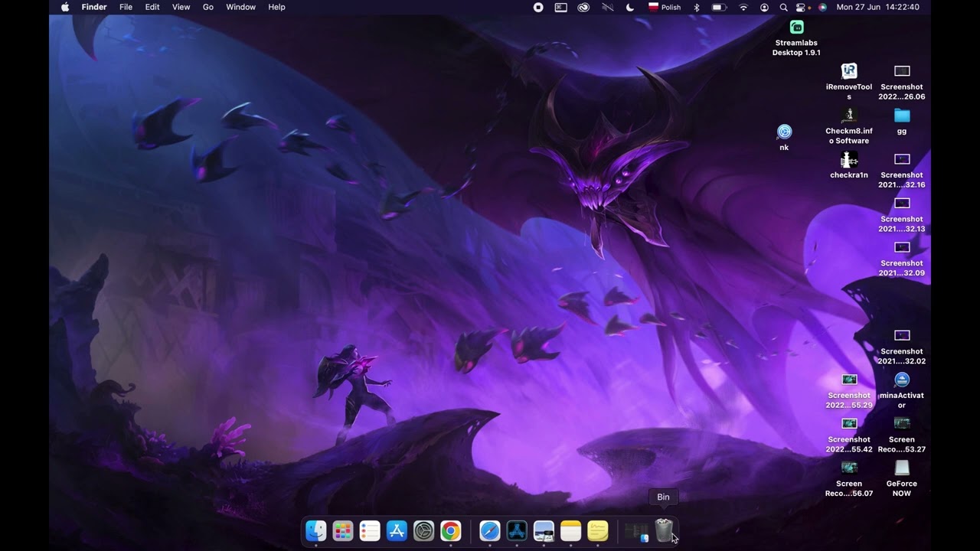Select Screen Reco...56.07 recording file

click(x=849, y=468)
